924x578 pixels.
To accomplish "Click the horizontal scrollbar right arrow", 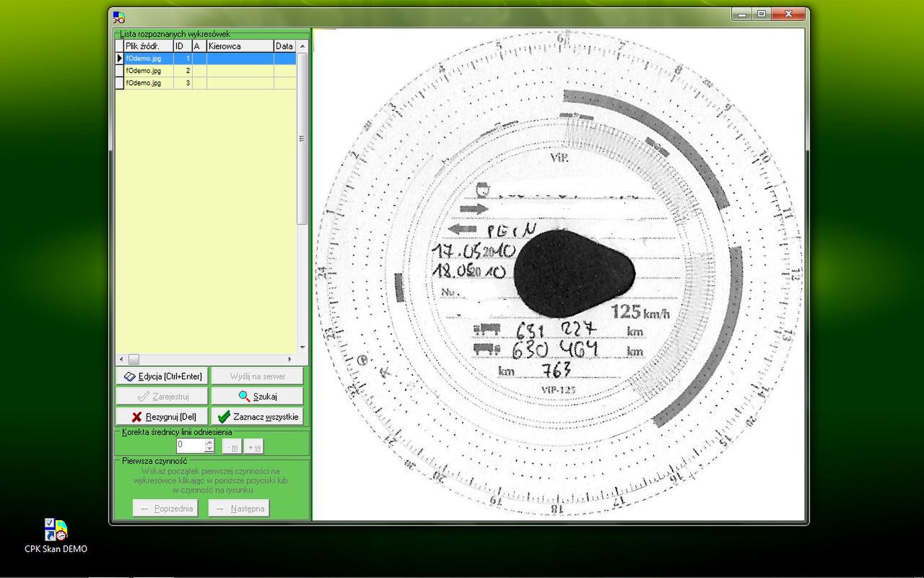I will [291, 359].
